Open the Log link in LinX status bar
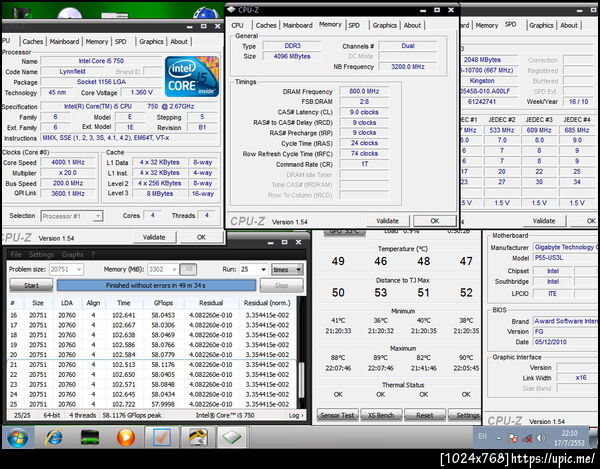 pyautogui.click(x=296, y=415)
